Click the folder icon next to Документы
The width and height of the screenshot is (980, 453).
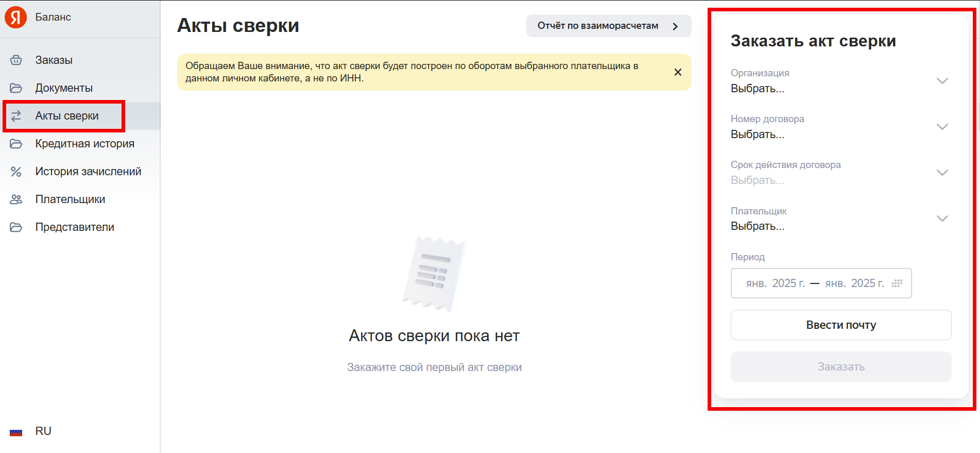(16, 88)
